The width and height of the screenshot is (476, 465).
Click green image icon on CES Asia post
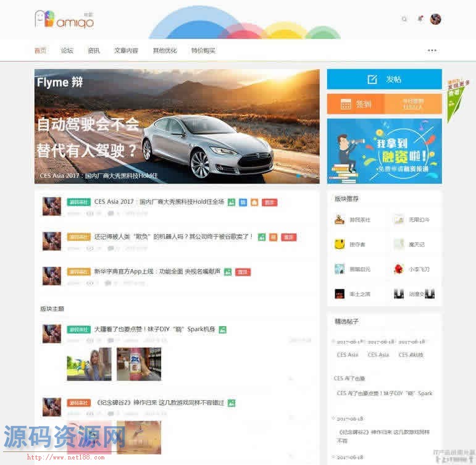tap(232, 203)
